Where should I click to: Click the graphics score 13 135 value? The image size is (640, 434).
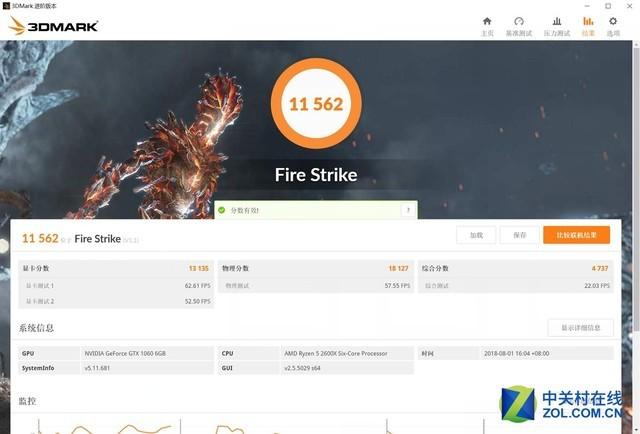199,268
